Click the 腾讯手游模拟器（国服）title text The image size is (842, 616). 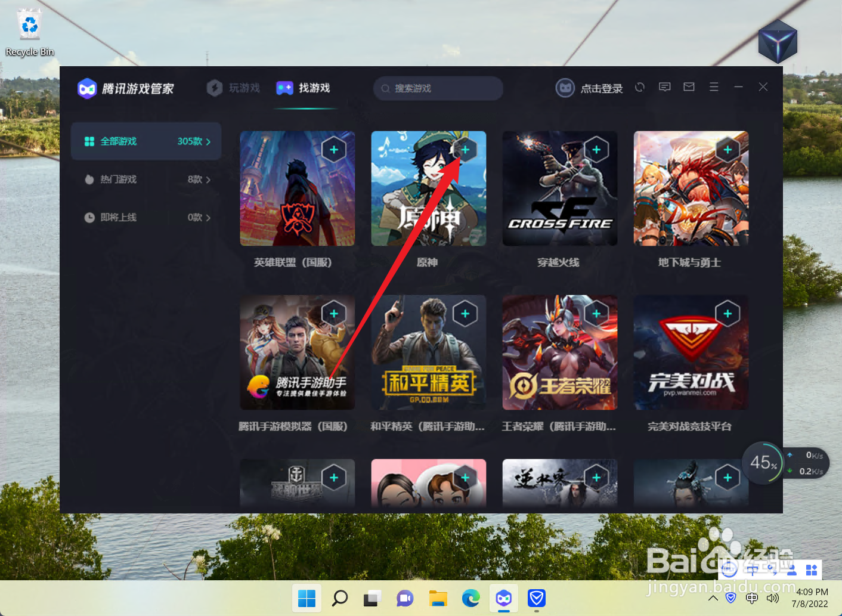293,426
